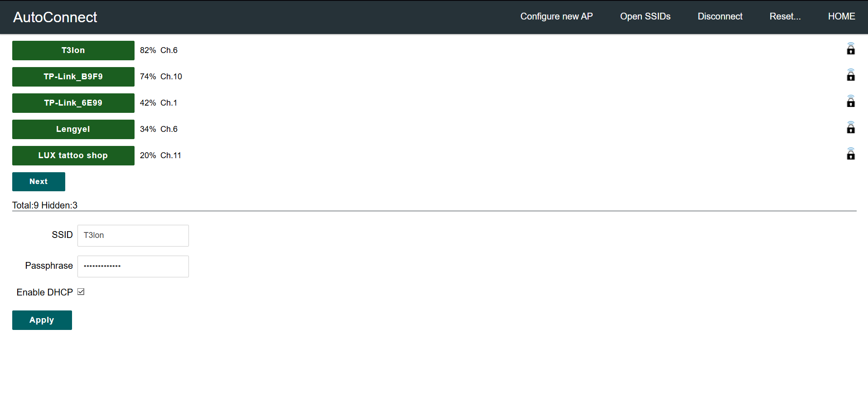Go to HOME in the navigation bar
Image resolution: width=868 pixels, height=402 pixels.
point(841,16)
